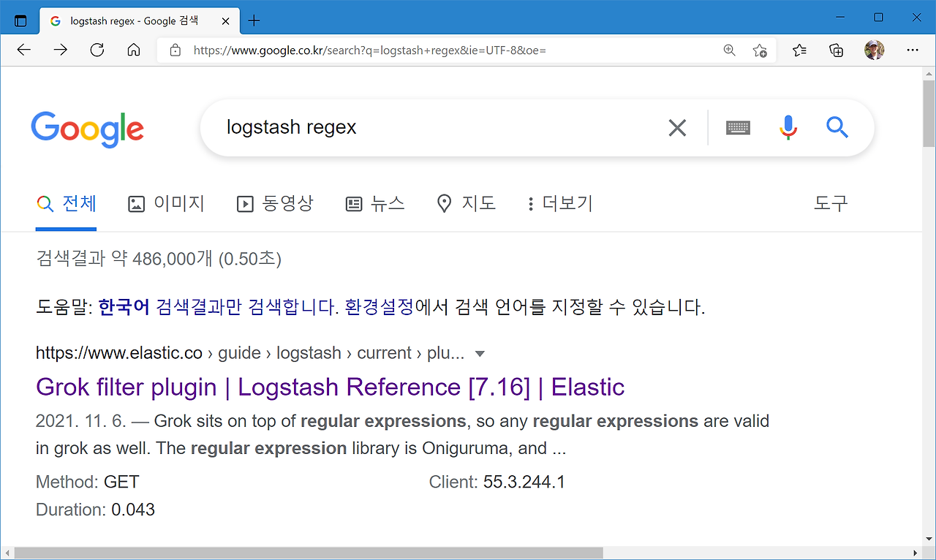This screenshot has height=560, width=936.
Task: Open the tab actions menu icon
Action: [20, 20]
